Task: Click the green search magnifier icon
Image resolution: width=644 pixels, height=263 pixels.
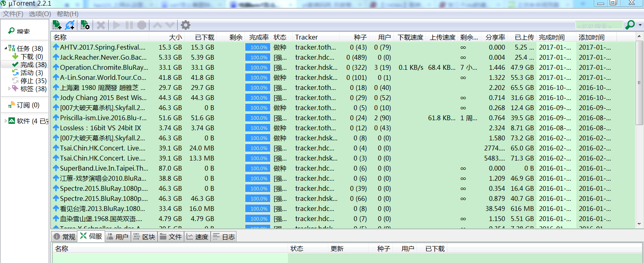Action: click(x=630, y=25)
